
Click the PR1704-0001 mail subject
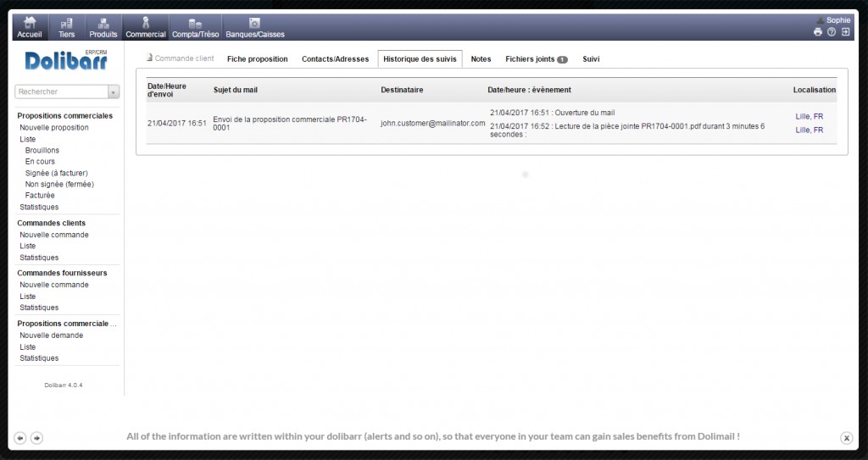(x=290, y=124)
